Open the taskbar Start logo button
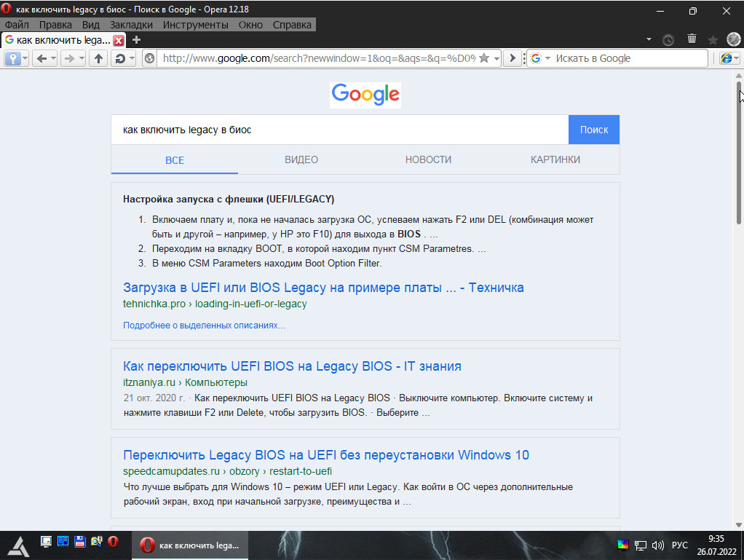The height and width of the screenshot is (560, 744). click(x=19, y=545)
